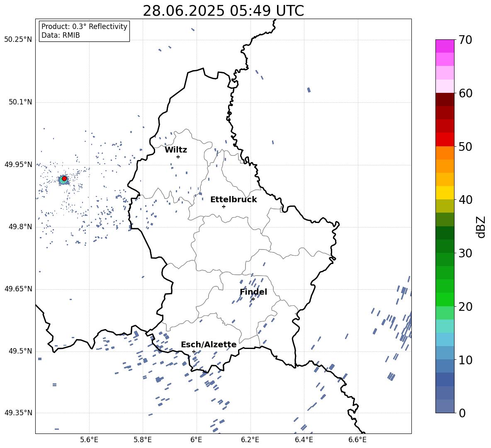Click the cross marker under Findel
The image size is (491, 448).
click(253, 299)
